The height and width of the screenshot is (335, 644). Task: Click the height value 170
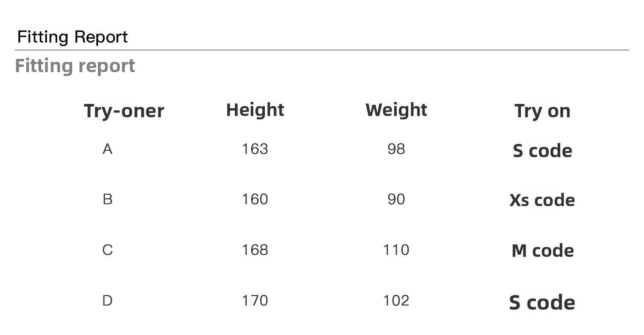pyautogui.click(x=255, y=301)
